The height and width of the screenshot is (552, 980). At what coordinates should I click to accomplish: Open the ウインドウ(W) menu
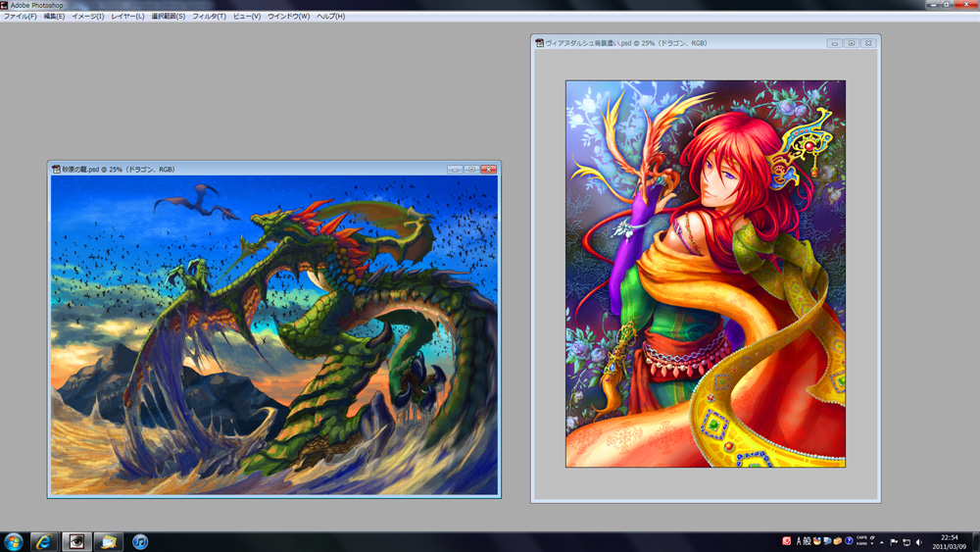[x=289, y=17]
